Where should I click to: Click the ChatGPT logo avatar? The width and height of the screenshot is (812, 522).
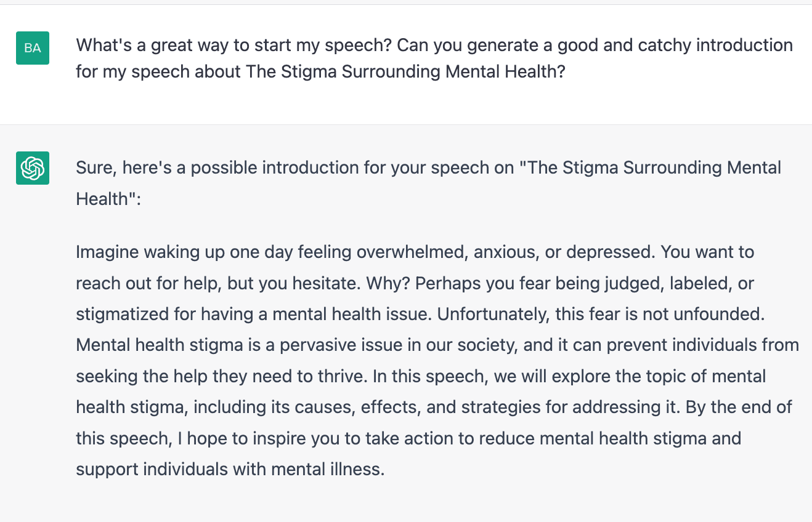pyautogui.click(x=33, y=167)
